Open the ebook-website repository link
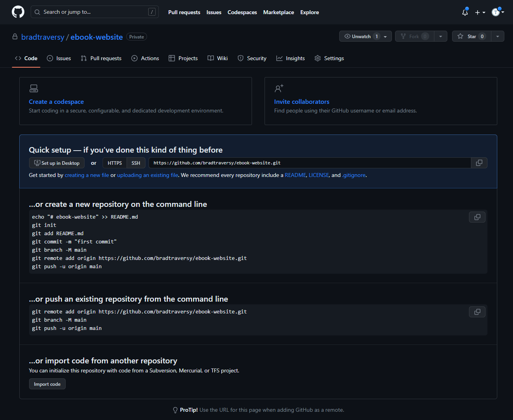The image size is (513, 420). point(97,37)
